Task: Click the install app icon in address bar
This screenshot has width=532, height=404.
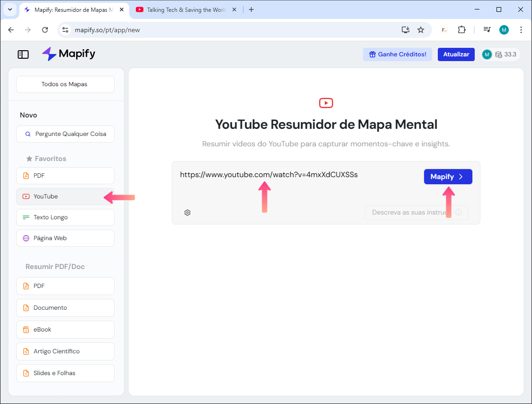Action: 406,30
